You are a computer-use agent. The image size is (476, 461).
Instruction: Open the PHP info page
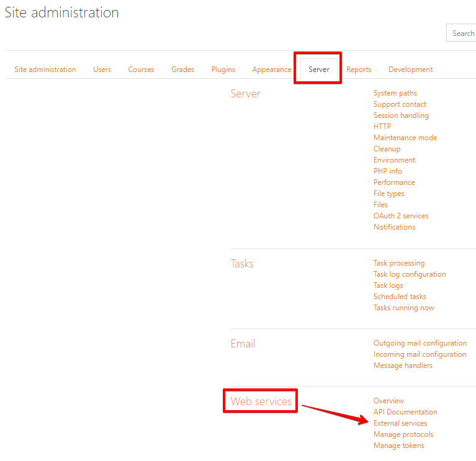pos(387,171)
